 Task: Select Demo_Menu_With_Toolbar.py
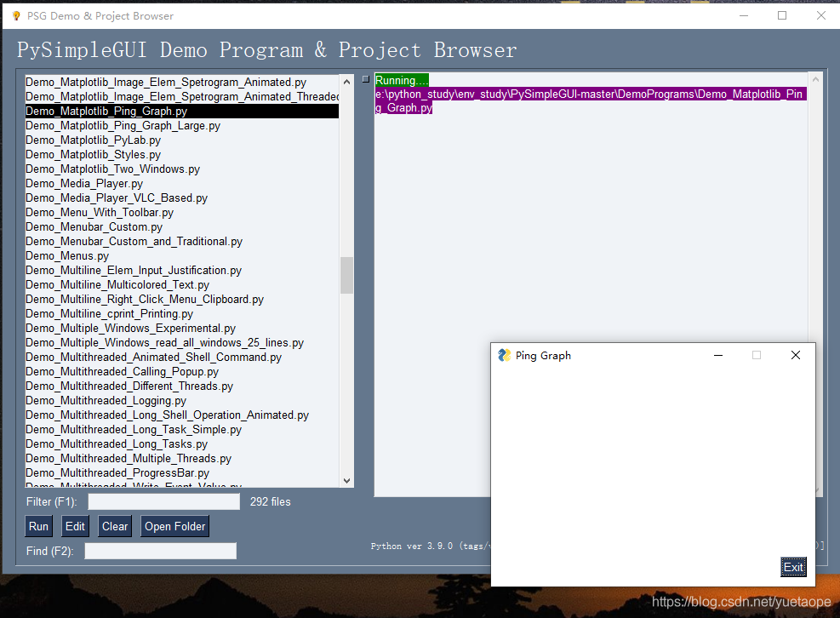pyautogui.click(x=181, y=212)
